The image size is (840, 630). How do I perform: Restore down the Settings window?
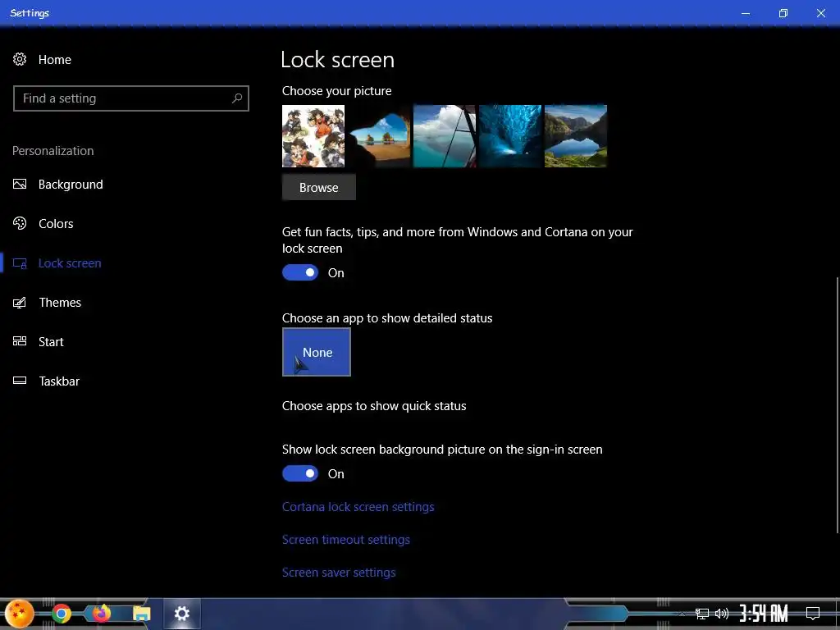(783, 13)
